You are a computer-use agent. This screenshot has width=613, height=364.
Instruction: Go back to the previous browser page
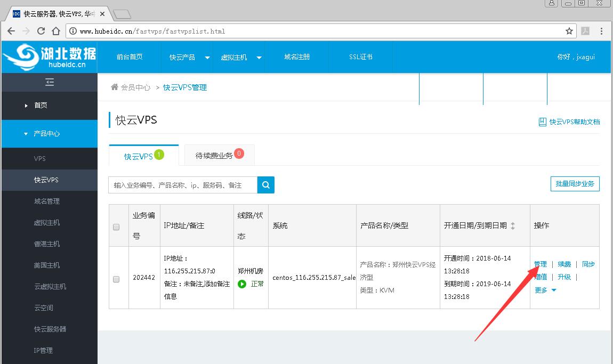pos(11,31)
